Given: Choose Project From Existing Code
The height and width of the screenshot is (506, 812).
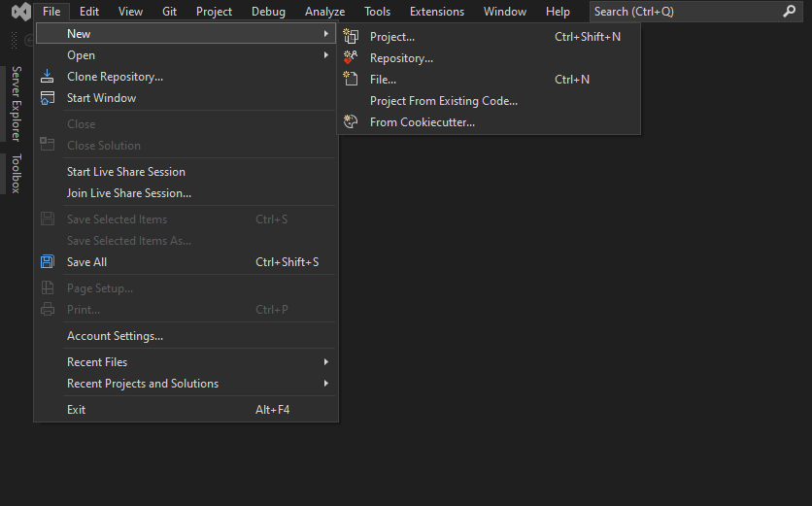Looking at the screenshot, I should tap(443, 101).
